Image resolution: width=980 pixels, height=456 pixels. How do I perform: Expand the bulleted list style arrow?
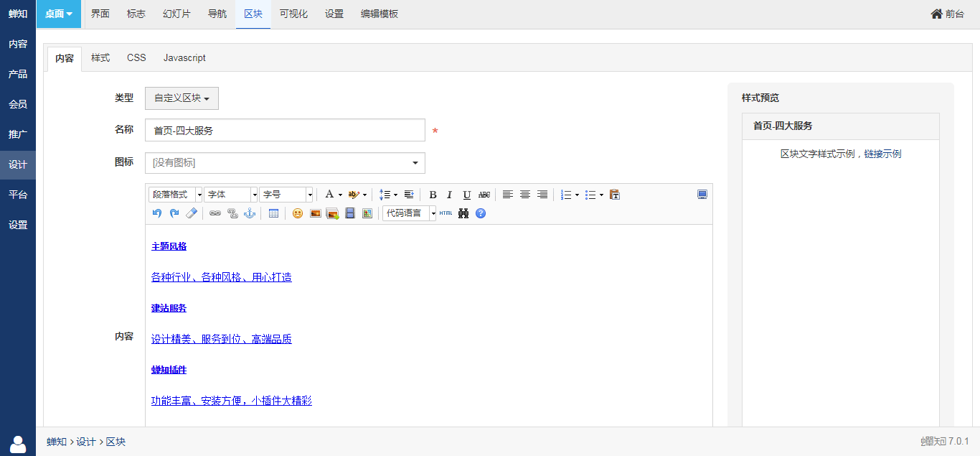tap(601, 195)
